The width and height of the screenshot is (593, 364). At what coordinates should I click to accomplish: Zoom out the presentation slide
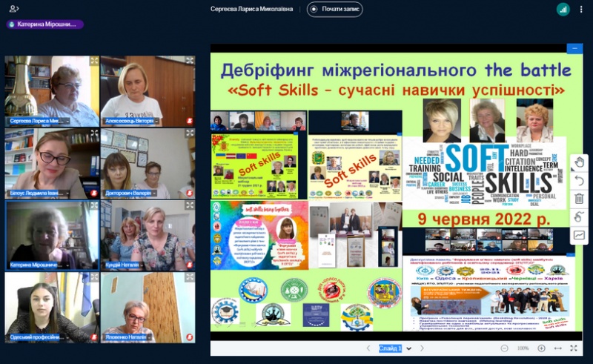click(505, 348)
